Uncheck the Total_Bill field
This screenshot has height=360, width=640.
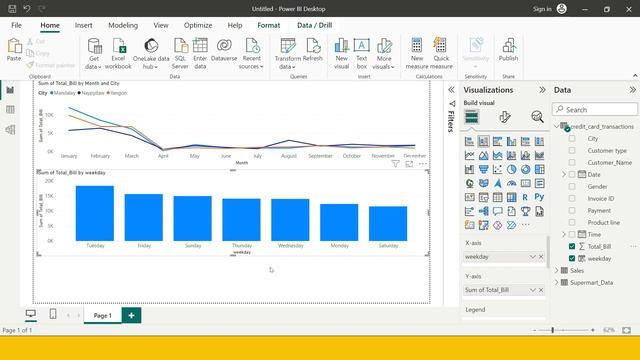point(572,246)
